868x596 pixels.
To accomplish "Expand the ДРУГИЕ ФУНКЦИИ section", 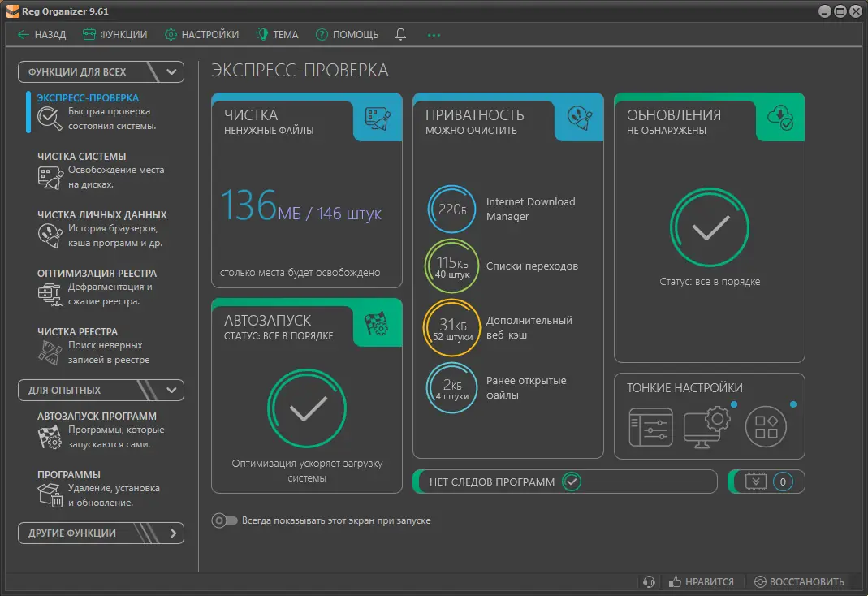I will coord(101,533).
